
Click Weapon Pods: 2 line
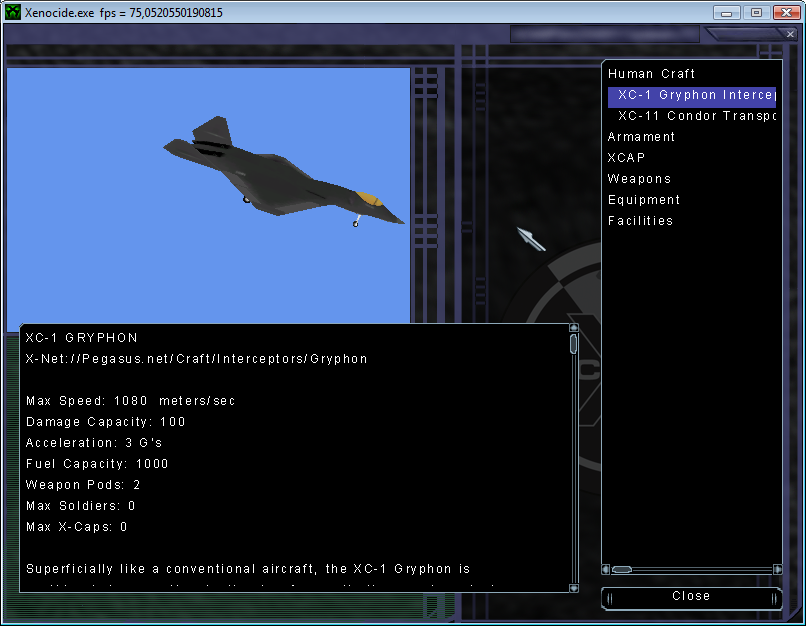pos(83,485)
